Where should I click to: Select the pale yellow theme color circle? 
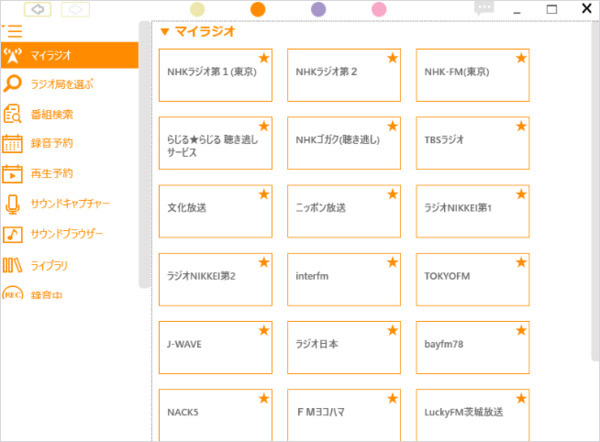pyautogui.click(x=197, y=9)
